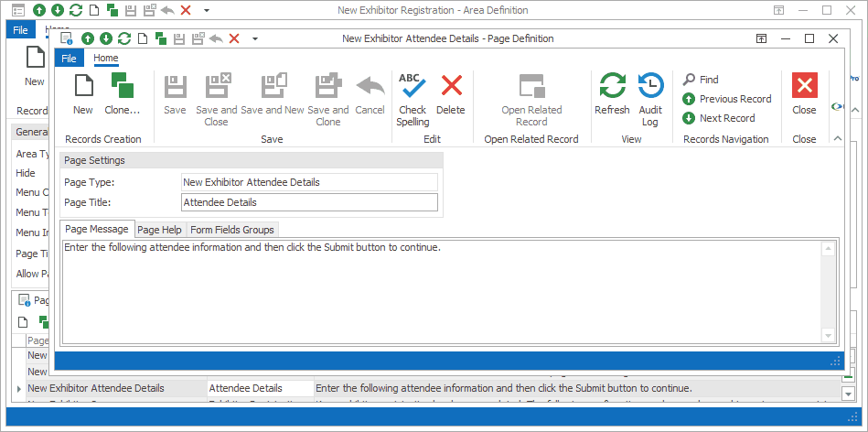Run Check Spelling

(x=413, y=101)
